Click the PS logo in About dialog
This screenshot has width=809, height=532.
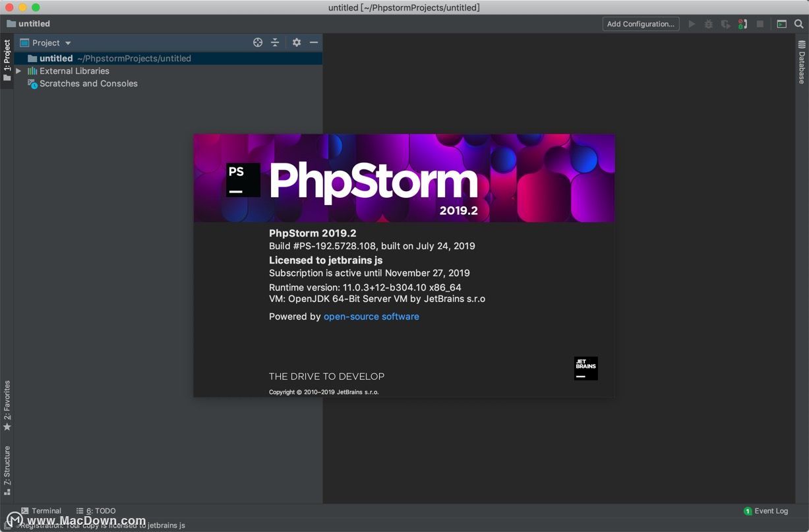(x=243, y=179)
